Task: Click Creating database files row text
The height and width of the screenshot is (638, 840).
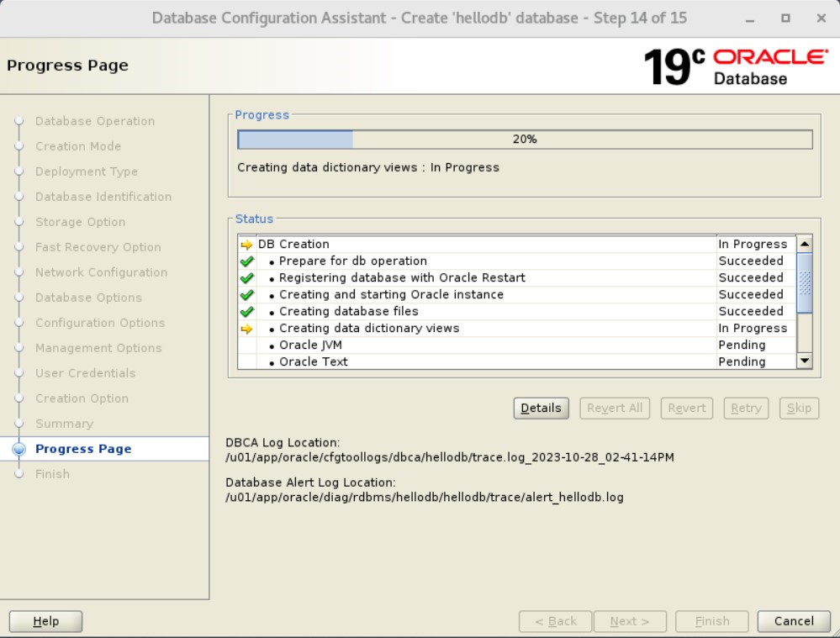Action: [x=349, y=311]
